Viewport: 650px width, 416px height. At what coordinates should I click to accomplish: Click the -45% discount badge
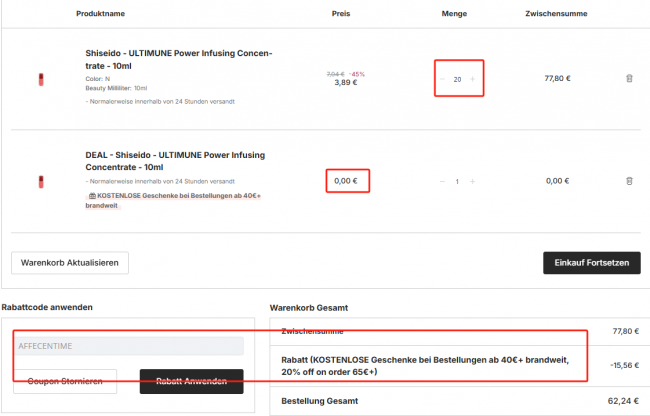(x=357, y=74)
